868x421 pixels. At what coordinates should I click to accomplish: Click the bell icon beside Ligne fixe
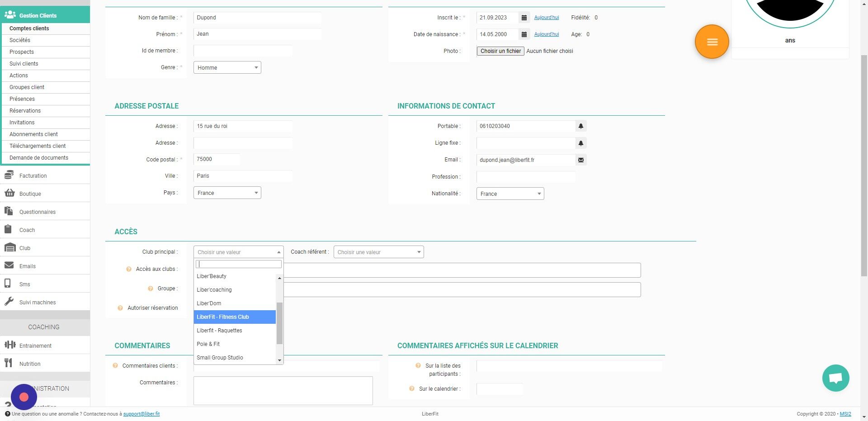coord(581,143)
